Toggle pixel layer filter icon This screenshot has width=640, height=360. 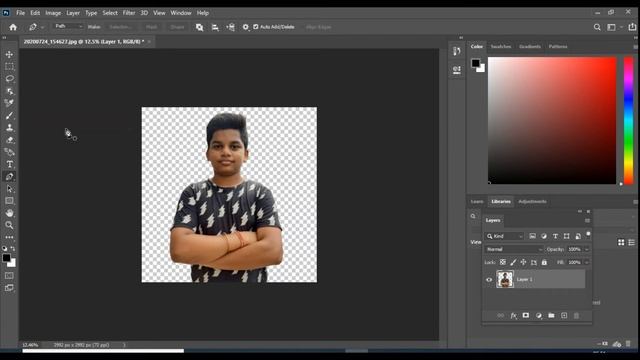pos(532,236)
